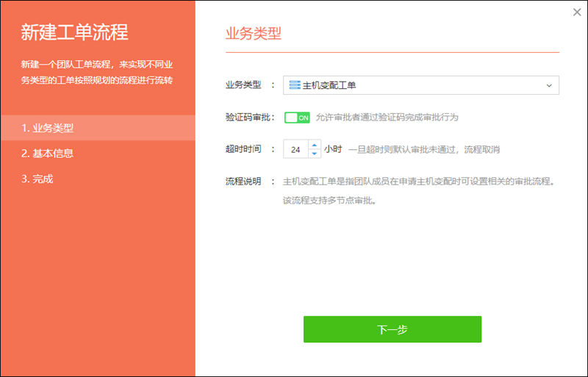The width and height of the screenshot is (588, 377).
Task: Click the 主机变配工单 server icon
Action: pyautogui.click(x=294, y=85)
